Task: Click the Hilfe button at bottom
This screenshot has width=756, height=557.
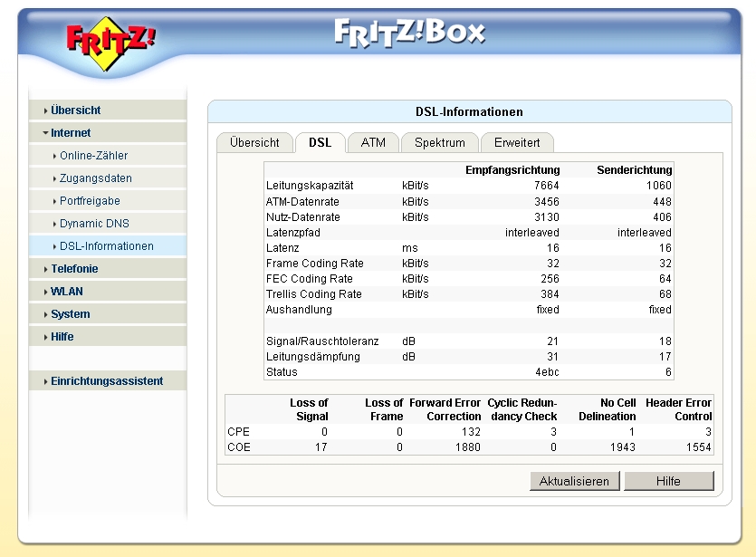Action: [x=668, y=481]
